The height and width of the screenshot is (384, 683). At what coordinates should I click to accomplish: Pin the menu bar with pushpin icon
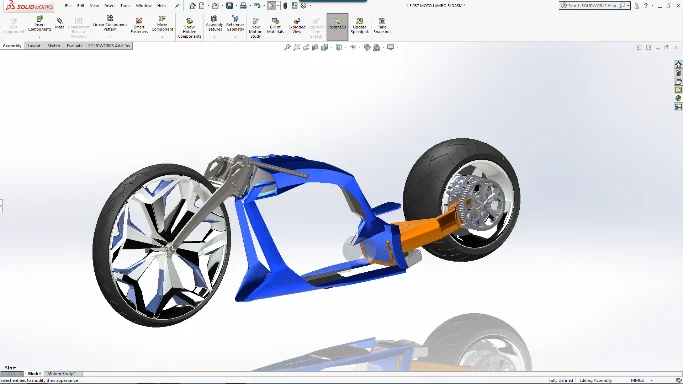pos(177,6)
